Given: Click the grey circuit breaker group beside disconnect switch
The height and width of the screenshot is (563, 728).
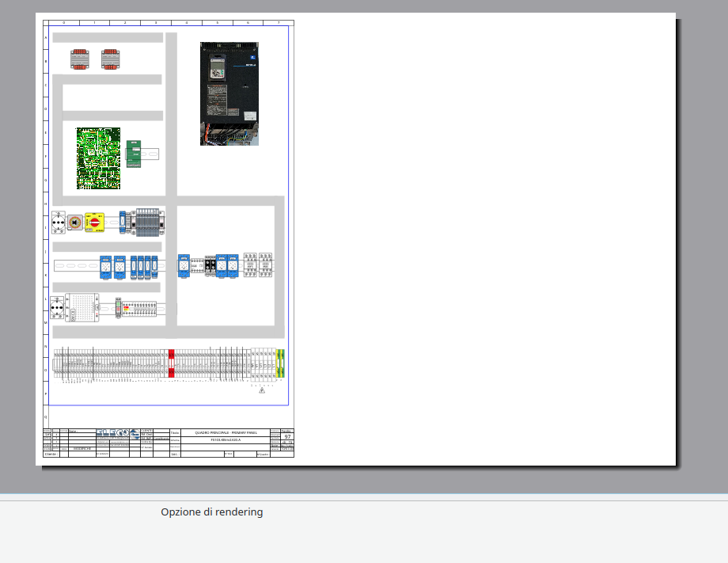Looking at the screenshot, I should click(x=148, y=223).
